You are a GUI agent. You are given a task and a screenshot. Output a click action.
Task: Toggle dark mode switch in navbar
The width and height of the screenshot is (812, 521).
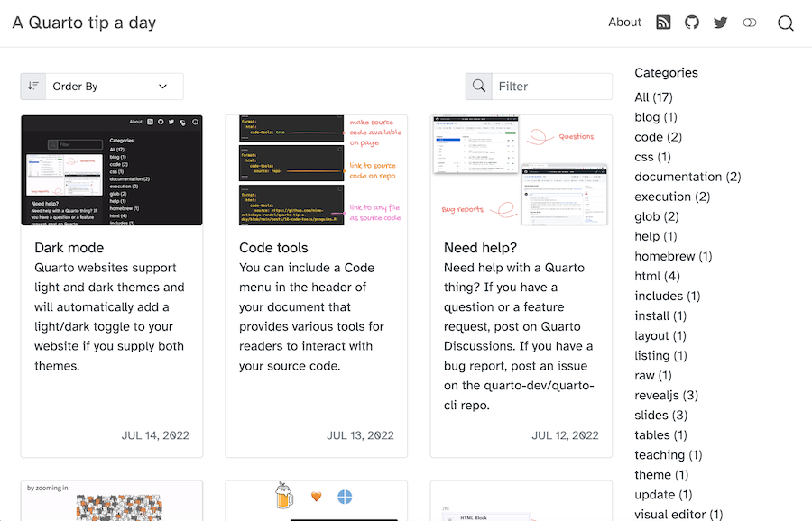[749, 23]
